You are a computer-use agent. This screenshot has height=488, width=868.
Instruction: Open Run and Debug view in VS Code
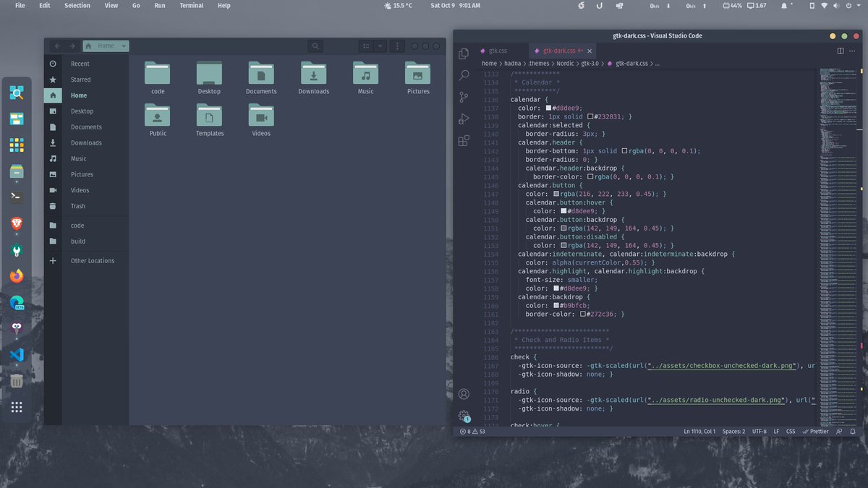[x=464, y=119]
